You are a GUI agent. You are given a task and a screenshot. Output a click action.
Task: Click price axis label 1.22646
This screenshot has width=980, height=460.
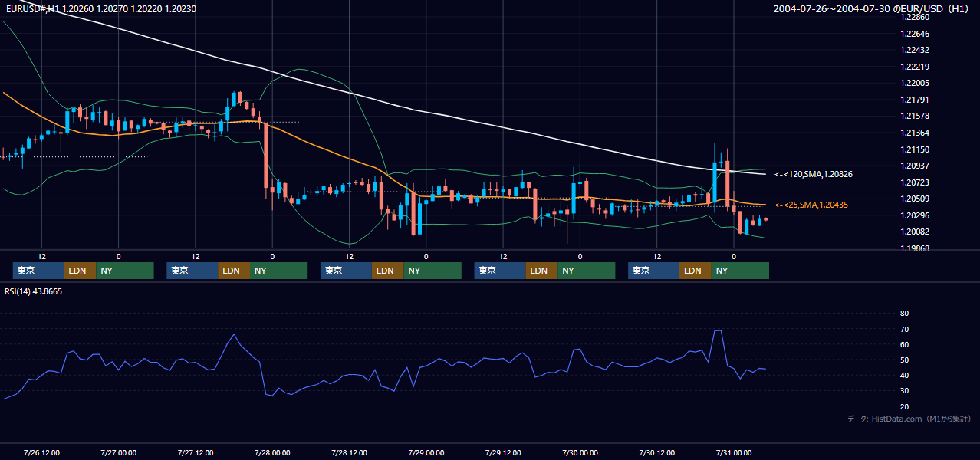pos(915,34)
